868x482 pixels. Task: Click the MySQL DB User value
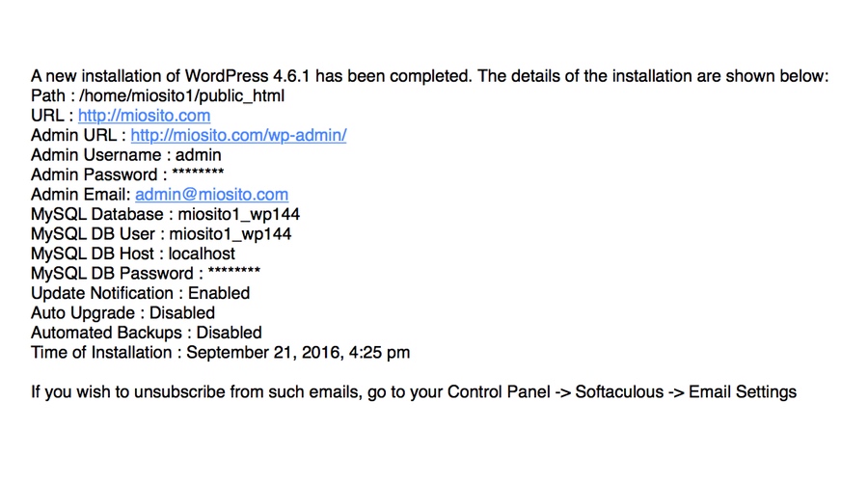tap(230, 234)
